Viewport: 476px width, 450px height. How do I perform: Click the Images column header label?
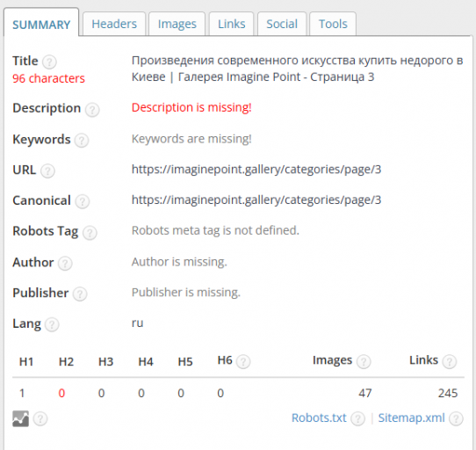tap(333, 360)
